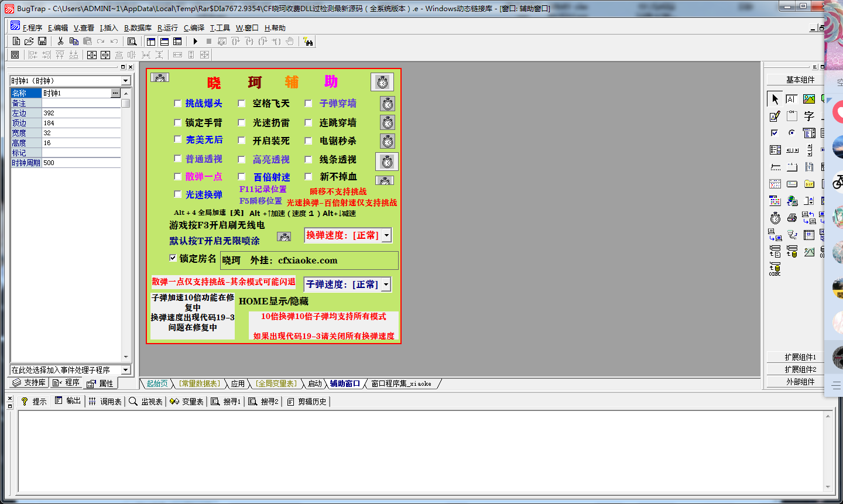Select the arrow pointer tool in component palette

click(x=774, y=100)
